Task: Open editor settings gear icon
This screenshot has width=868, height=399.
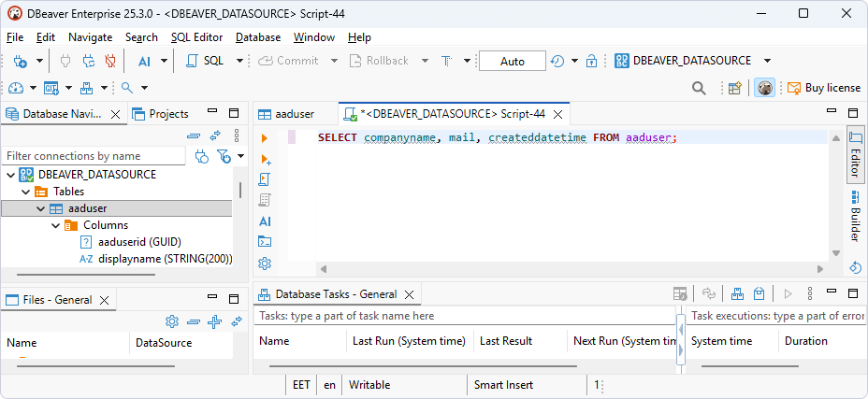Action: 265,264
